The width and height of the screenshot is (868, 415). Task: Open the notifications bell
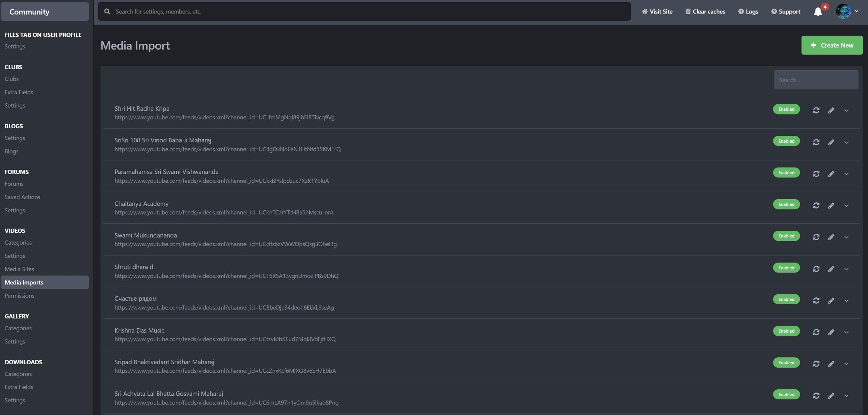pyautogui.click(x=818, y=12)
